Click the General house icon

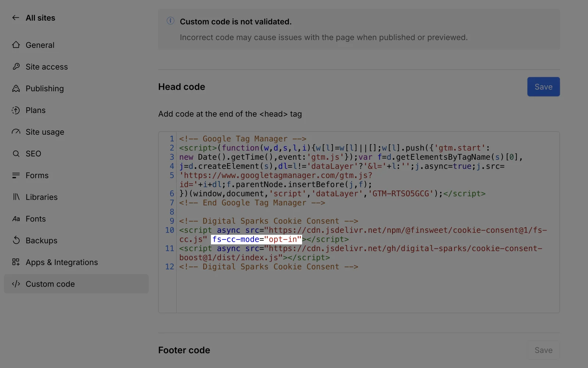(16, 45)
